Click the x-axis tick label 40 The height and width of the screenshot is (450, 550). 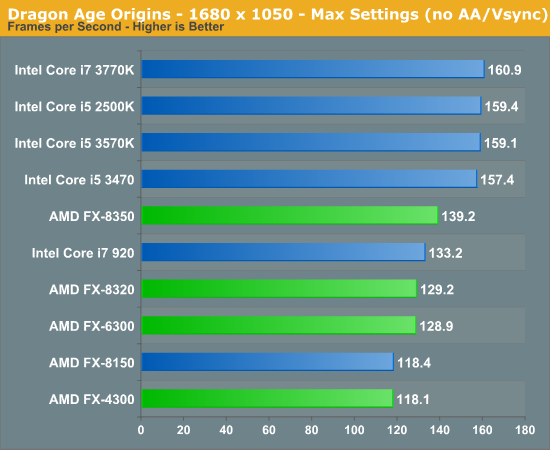pyautogui.click(x=226, y=430)
